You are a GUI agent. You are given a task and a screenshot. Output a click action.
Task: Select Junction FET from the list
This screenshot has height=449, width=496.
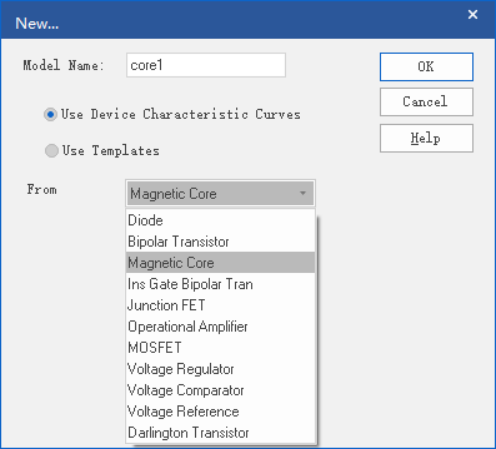[220, 305]
